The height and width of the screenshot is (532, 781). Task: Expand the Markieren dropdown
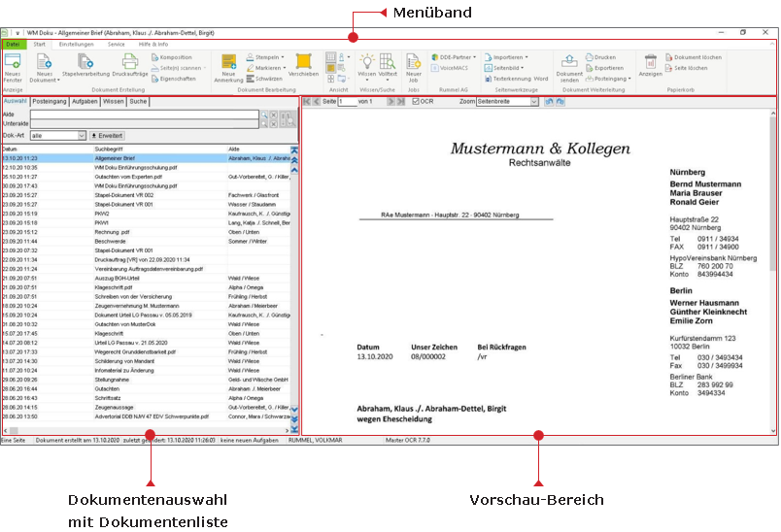coord(285,68)
